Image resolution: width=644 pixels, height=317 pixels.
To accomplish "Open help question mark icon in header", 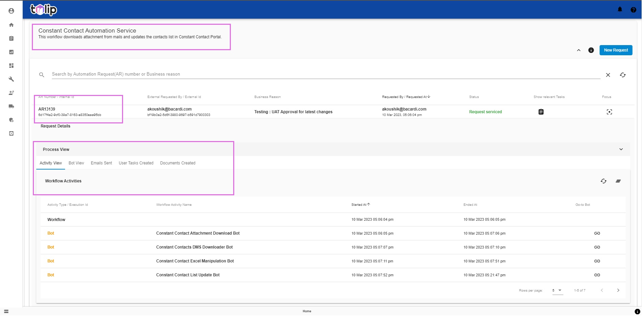I will (633, 10).
